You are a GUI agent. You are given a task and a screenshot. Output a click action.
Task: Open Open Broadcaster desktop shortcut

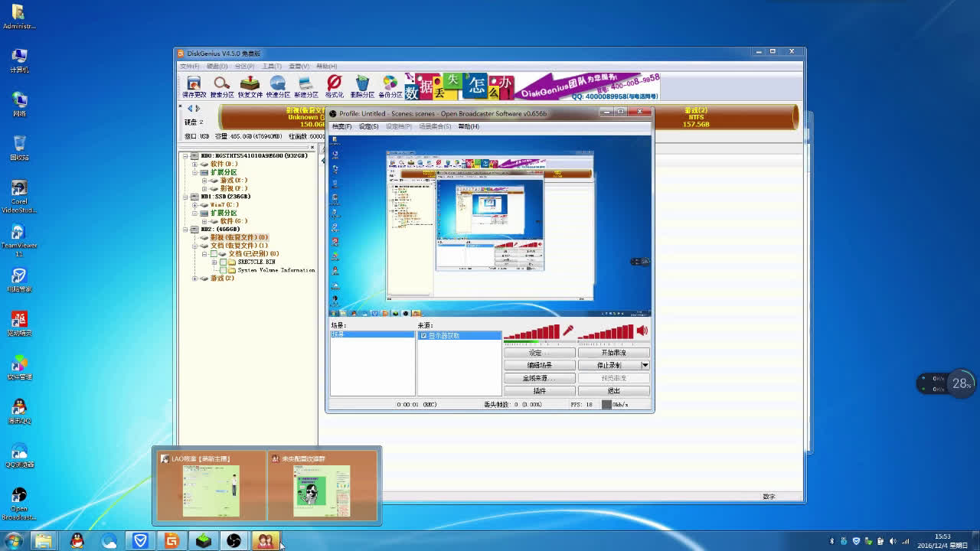19,504
